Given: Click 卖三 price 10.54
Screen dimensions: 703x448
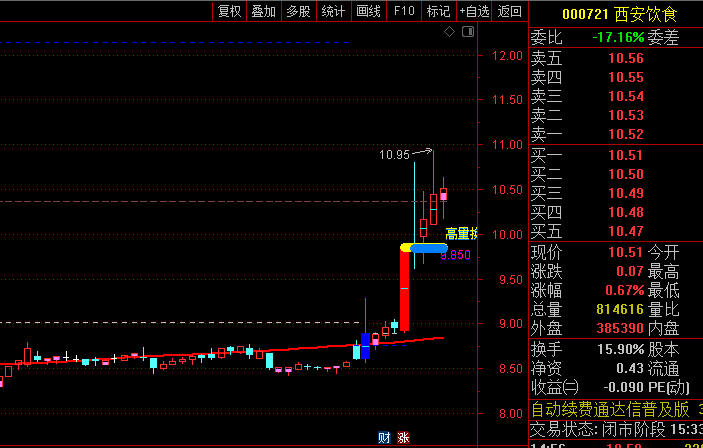Looking at the screenshot, I should click(x=625, y=96).
